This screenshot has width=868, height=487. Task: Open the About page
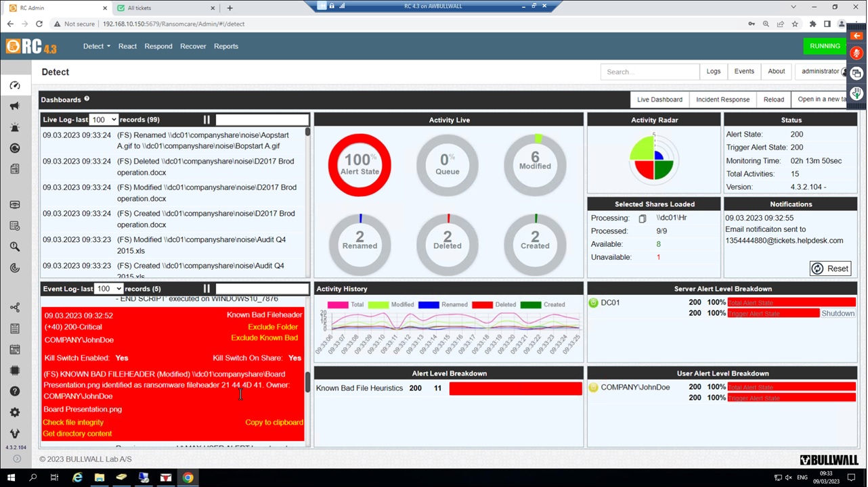[777, 72]
